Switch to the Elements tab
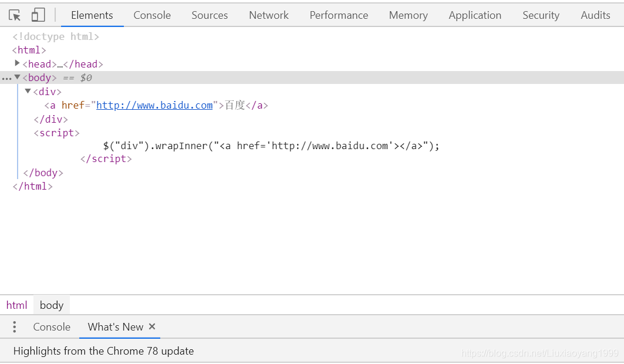Screen dimensions: 624x364 pos(92,15)
